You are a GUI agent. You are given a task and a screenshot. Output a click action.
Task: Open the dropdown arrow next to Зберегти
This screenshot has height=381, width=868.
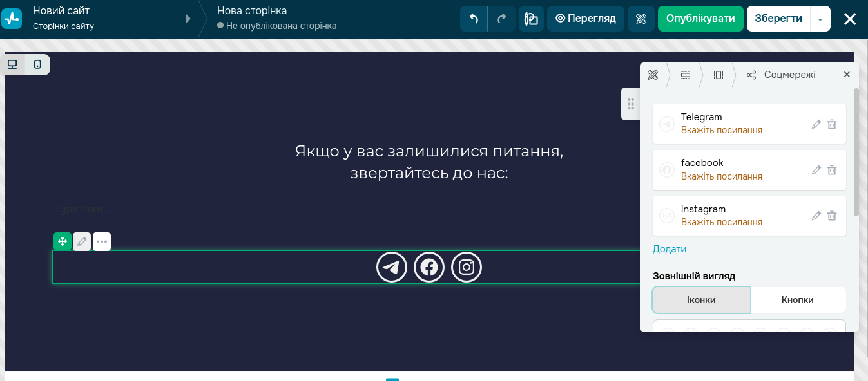click(820, 18)
